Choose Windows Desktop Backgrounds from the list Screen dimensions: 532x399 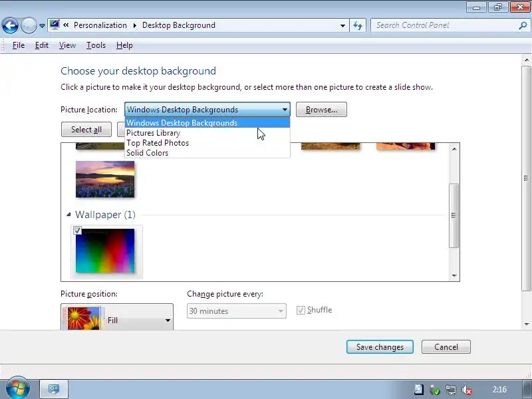pyautogui.click(x=207, y=123)
